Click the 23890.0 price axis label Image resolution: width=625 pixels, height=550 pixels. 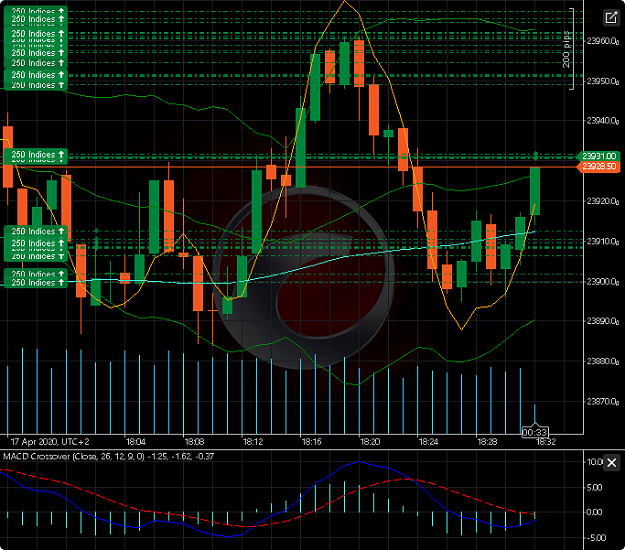coord(603,321)
